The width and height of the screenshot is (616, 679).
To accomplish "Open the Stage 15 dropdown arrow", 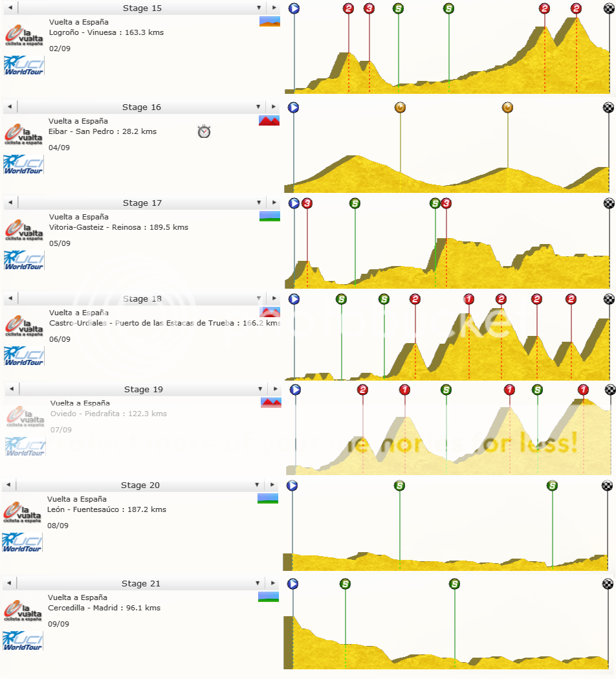I will pos(259,8).
